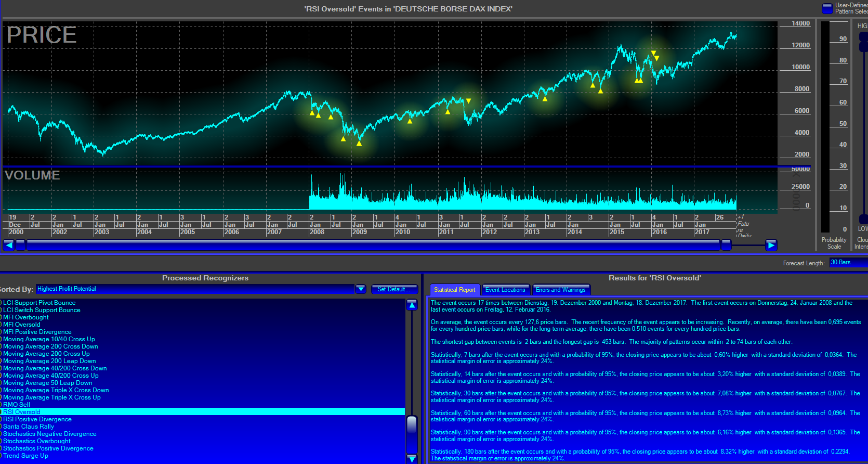868x464 pixels.
Task: Open the Sorted By dropdown arrow
Action: click(x=361, y=289)
